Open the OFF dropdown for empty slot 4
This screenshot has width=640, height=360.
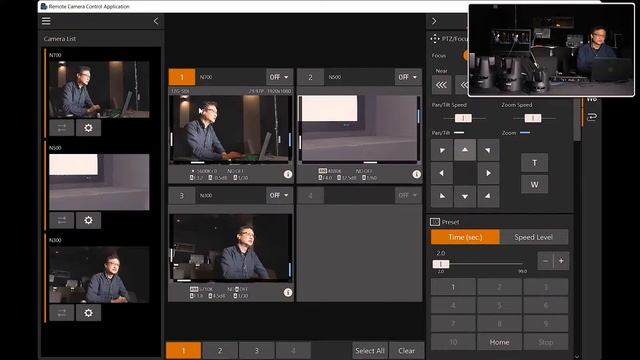pos(408,196)
